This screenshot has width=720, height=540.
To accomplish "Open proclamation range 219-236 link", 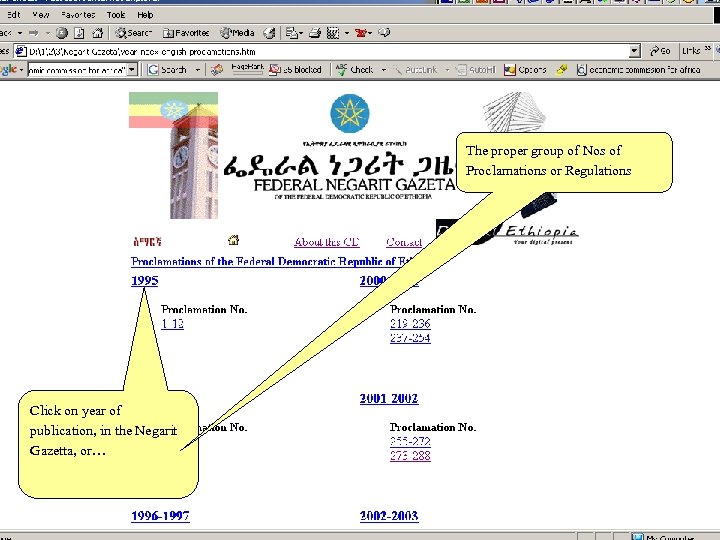I will click(410, 324).
